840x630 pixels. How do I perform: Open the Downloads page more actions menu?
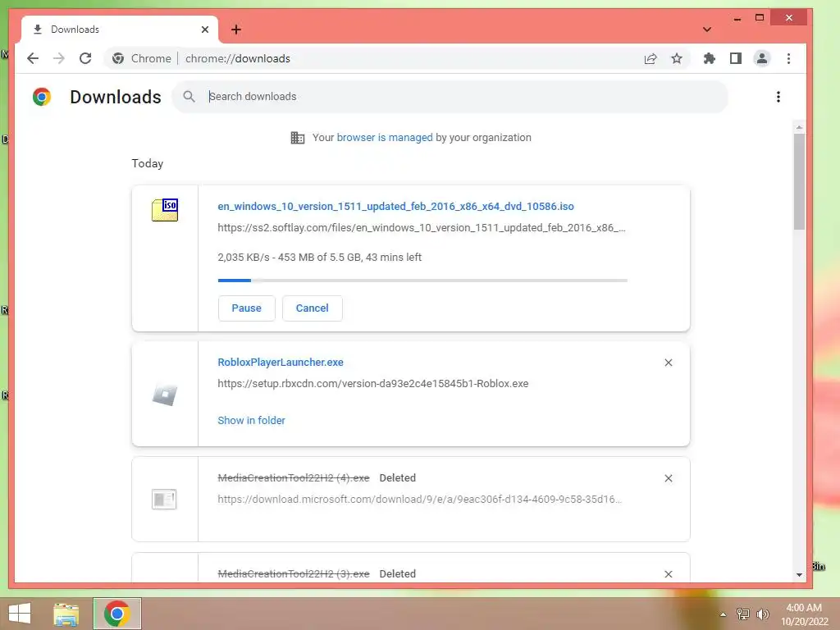tap(778, 97)
